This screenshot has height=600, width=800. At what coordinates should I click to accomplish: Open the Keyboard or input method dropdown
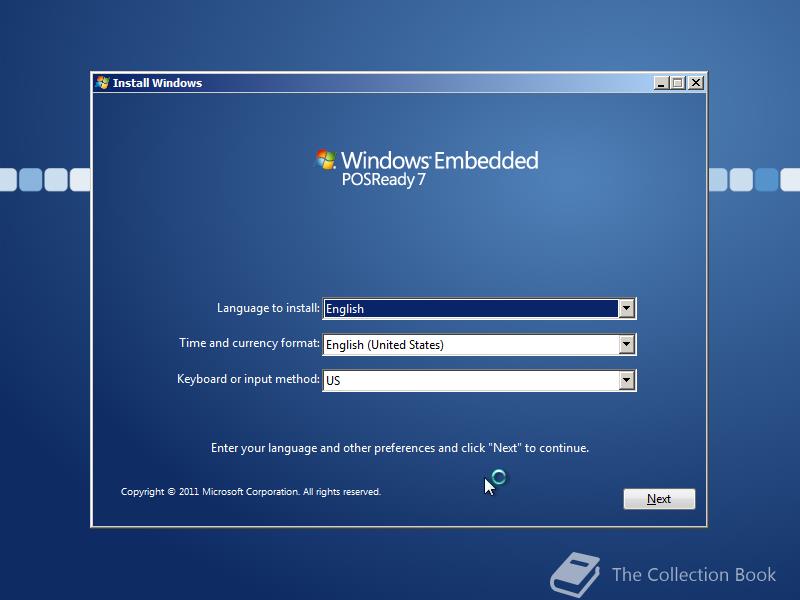(x=626, y=380)
